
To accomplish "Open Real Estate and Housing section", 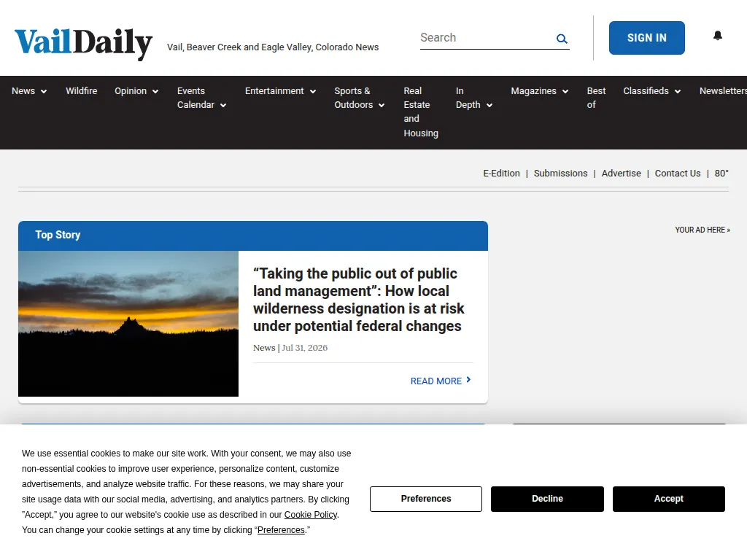I will click(421, 112).
